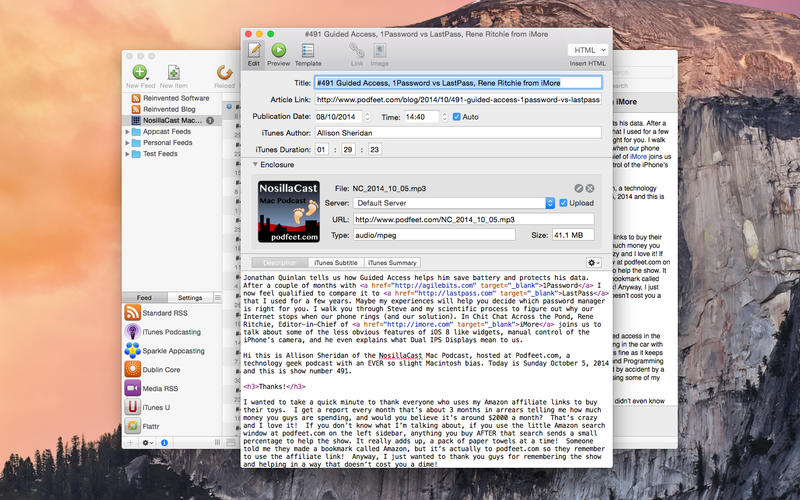The width and height of the screenshot is (800, 500).
Task: Open the Preview toolbar icon
Action: [279, 50]
